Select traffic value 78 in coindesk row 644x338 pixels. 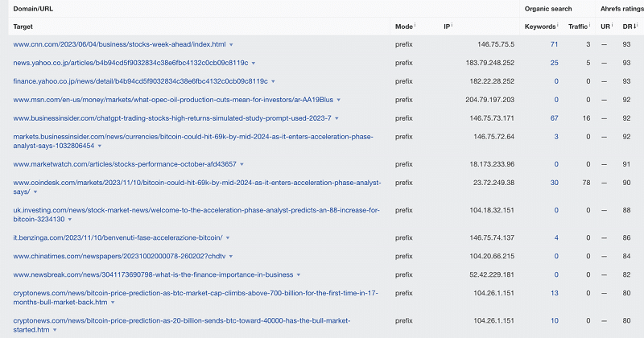586,183
